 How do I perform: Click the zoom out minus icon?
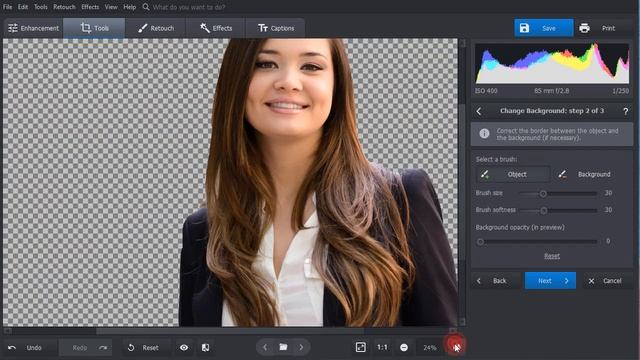point(404,347)
